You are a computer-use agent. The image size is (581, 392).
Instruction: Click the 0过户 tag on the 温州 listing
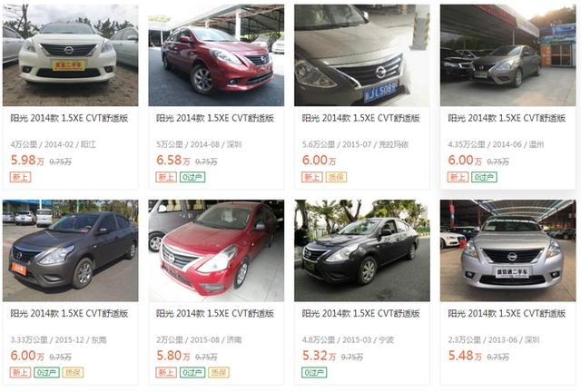coord(484,177)
